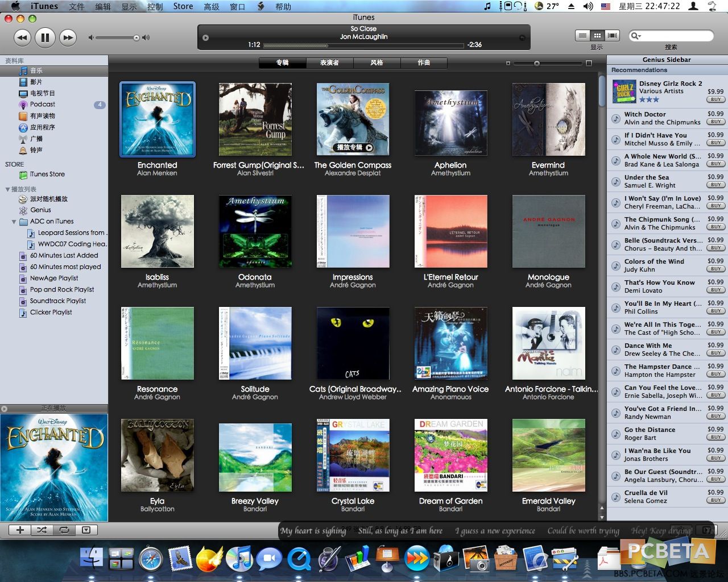Select the Cats Original Broadway album
The height and width of the screenshot is (582, 728).
[353, 343]
